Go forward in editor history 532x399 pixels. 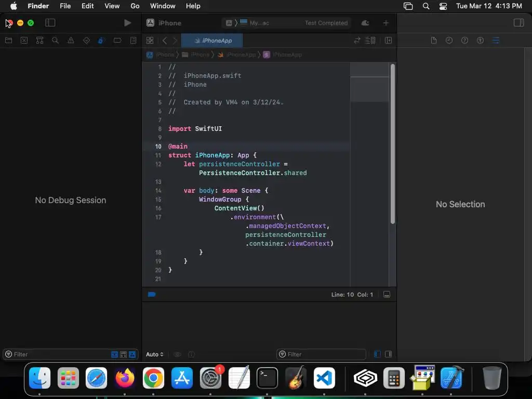175,41
